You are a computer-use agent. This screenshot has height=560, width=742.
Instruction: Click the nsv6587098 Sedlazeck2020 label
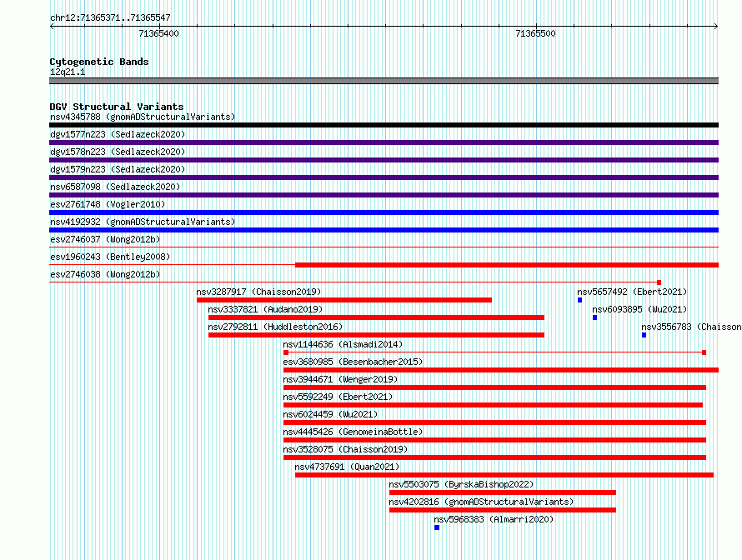[115, 187]
